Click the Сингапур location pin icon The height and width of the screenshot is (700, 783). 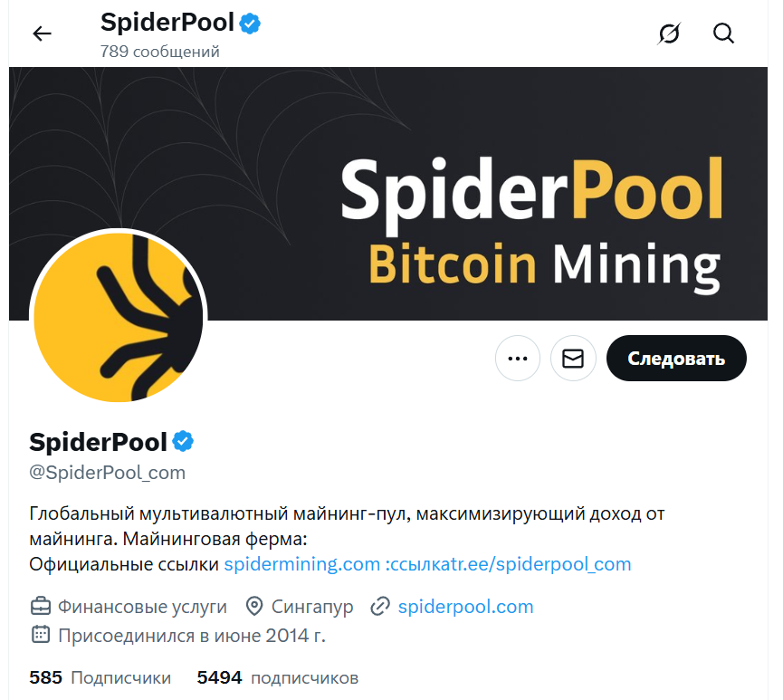point(254,607)
